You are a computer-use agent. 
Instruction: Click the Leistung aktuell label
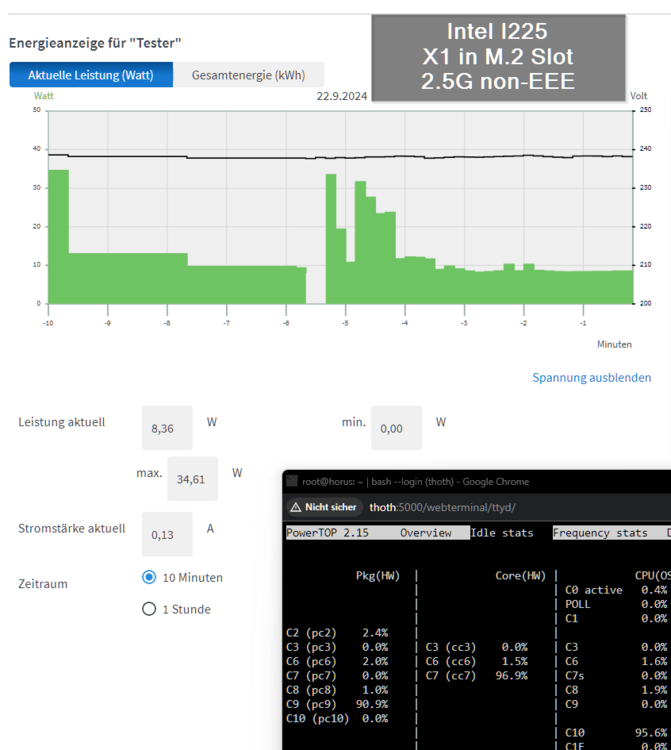click(x=62, y=422)
